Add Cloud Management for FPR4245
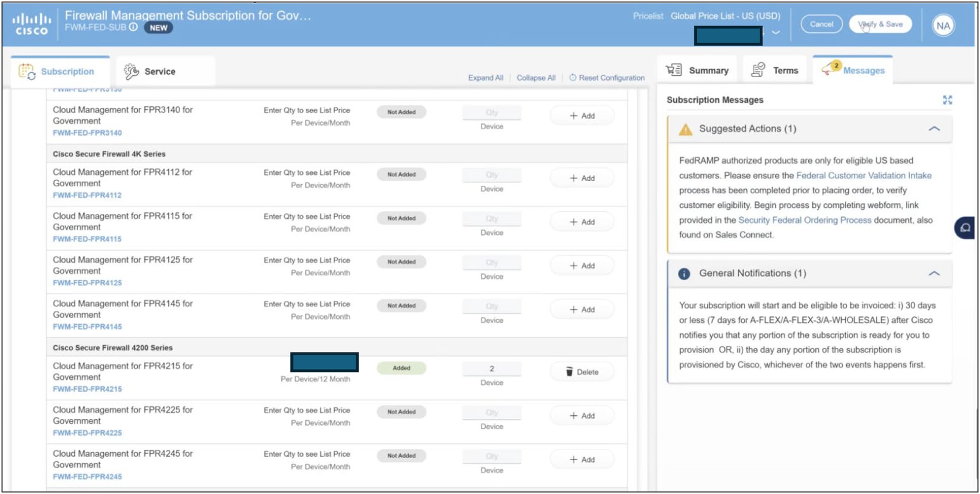This screenshot has width=980, height=494. 582,460
